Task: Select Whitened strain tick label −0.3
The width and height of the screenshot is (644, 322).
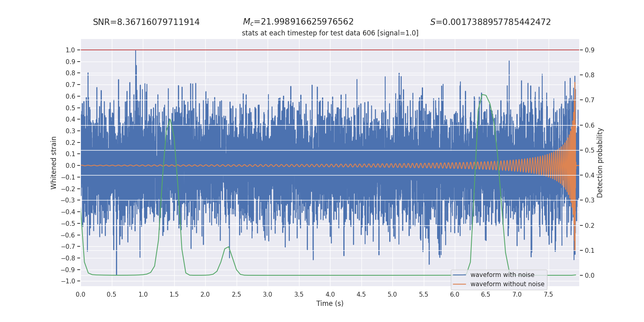Action: pos(68,200)
